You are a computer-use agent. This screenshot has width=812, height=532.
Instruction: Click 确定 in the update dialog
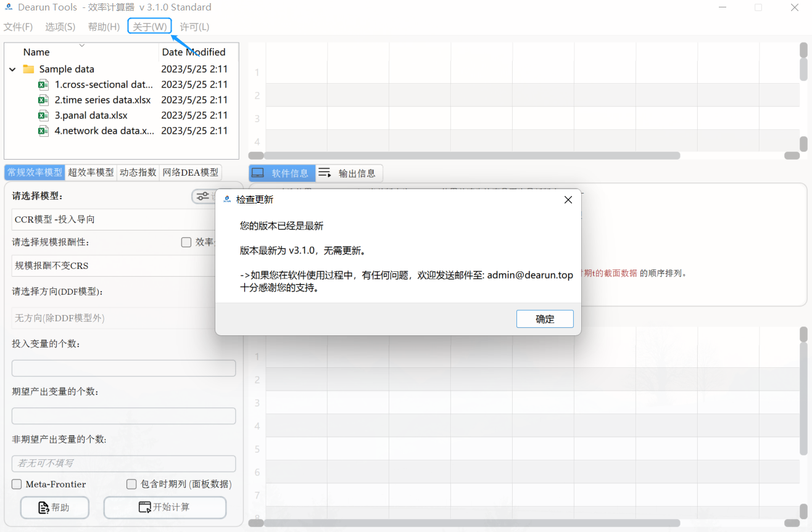pos(544,319)
